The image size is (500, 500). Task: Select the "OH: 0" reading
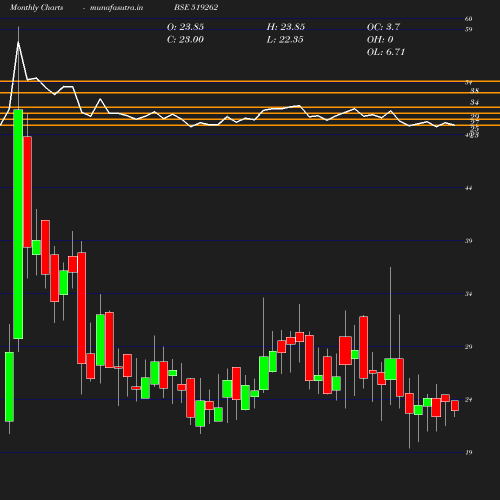pos(380,39)
